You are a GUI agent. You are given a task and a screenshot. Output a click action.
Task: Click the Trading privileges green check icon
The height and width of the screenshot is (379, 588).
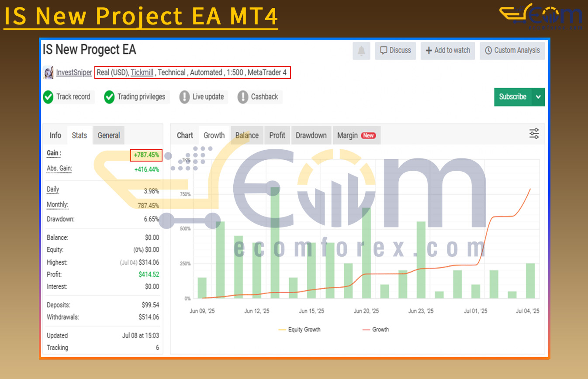[109, 97]
